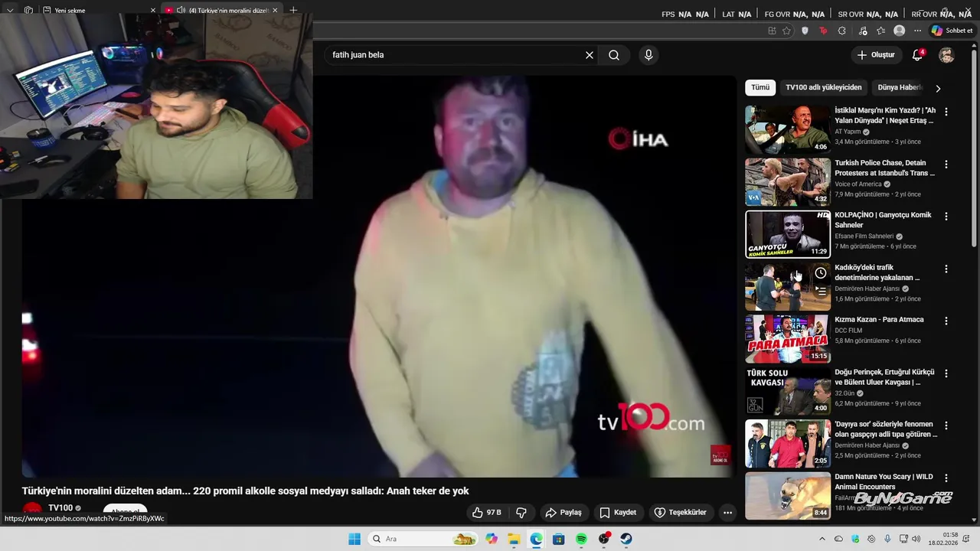The image size is (980, 551).
Task: Open Spotify from the taskbar
Action: [x=581, y=539]
